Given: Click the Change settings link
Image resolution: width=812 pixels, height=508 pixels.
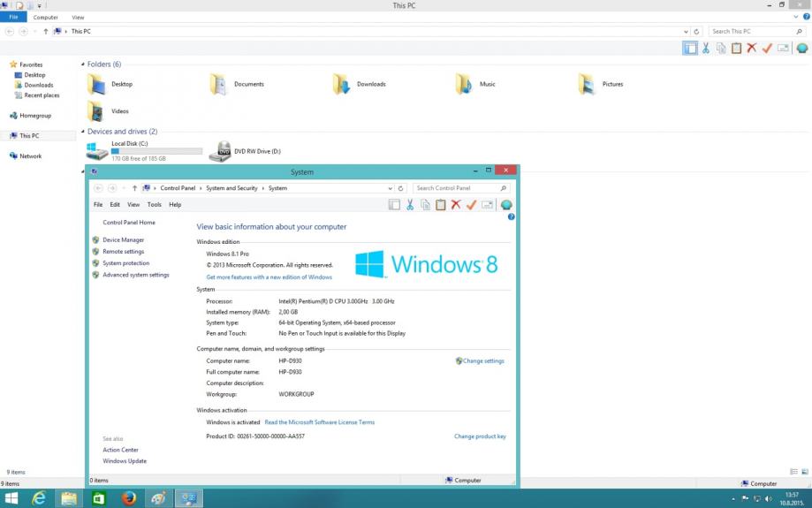Looking at the screenshot, I should tap(483, 361).
